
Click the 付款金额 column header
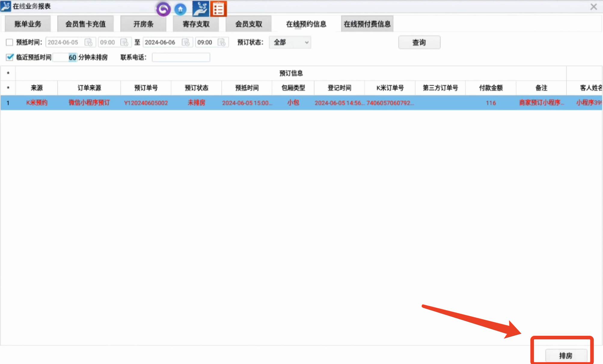click(491, 88)
